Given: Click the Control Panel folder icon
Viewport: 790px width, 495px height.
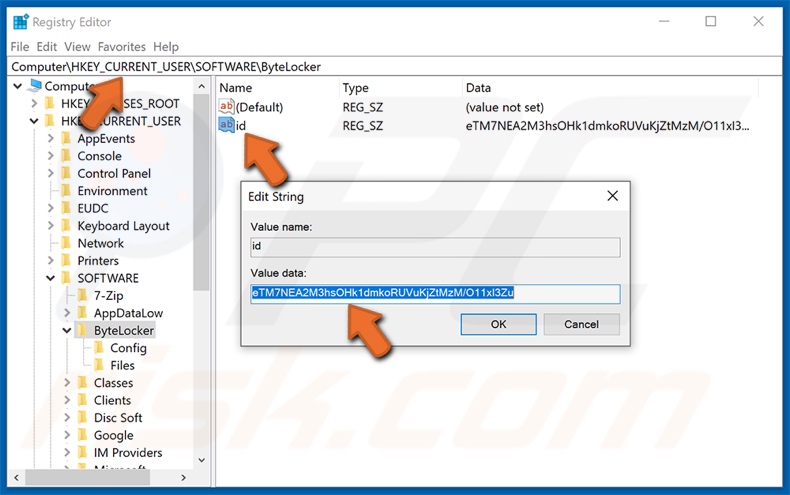Looking at the screenshot, I should pyautogui.click(x=66, y=173).
